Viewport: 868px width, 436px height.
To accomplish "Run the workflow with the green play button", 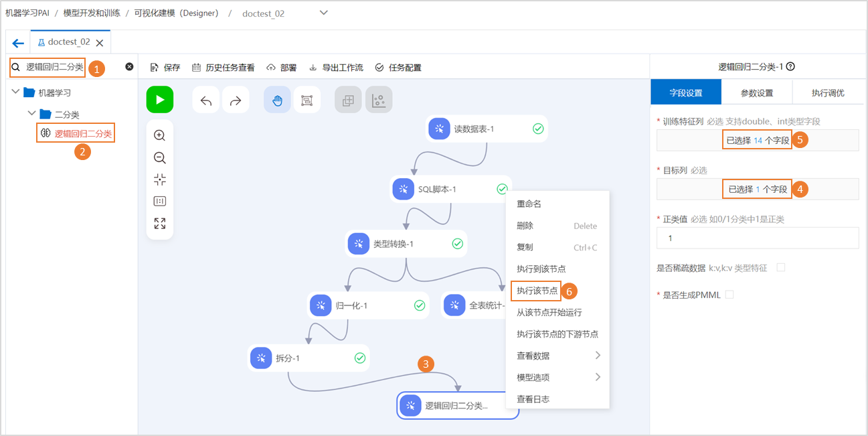I will pos(159,99).
